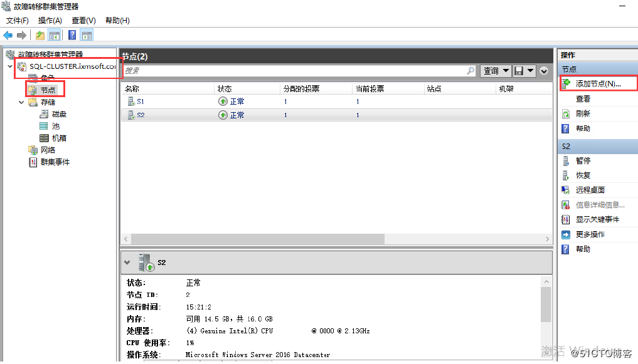Click 添加节点(N)... in the actions pane
The width and height of the screenshot is (638, 364).
(x=598, y=84)
